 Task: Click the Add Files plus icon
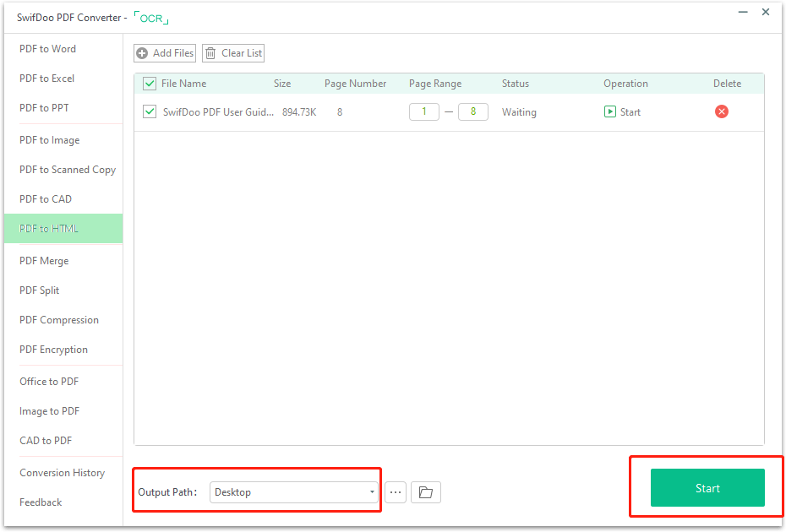click(142, 52)
